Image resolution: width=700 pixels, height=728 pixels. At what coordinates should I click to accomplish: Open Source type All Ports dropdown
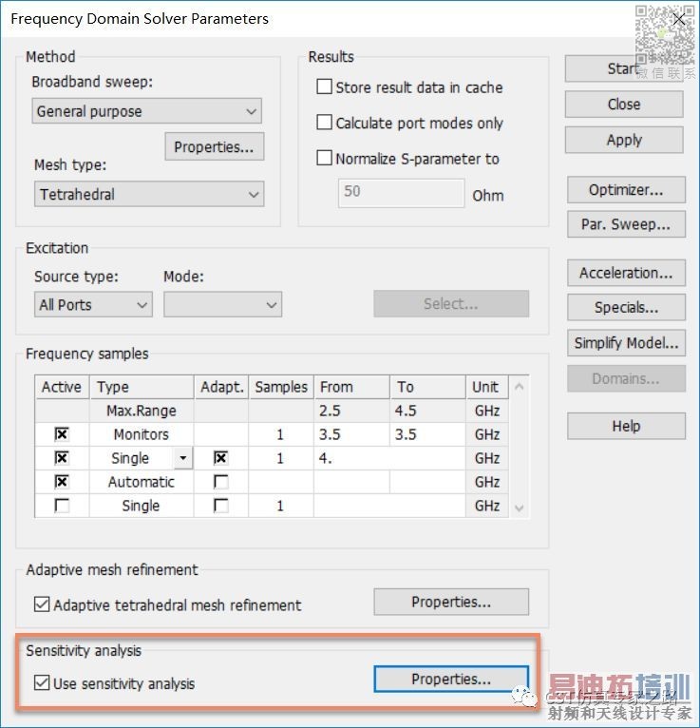click(x=93, y=304)
